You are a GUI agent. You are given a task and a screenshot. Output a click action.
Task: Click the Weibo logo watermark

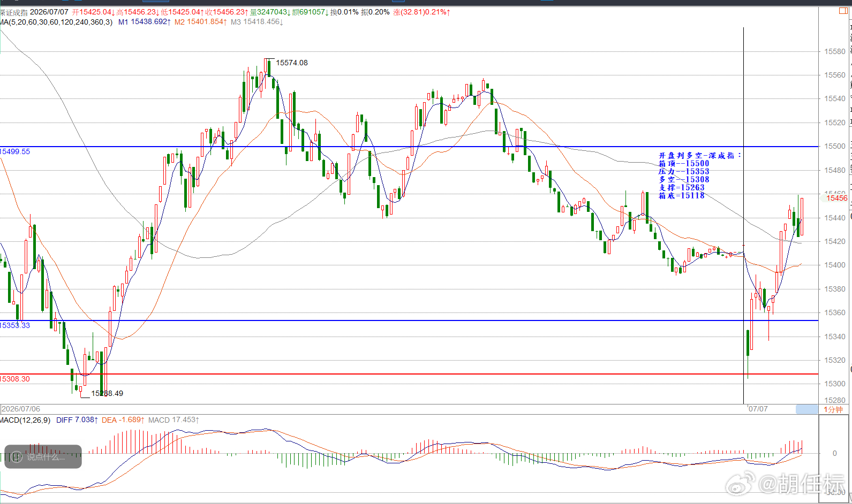740,483
